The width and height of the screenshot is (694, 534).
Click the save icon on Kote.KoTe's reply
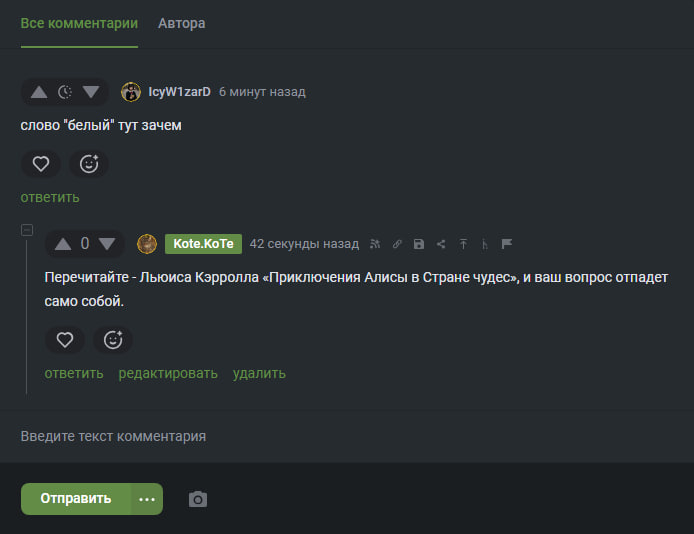[x=418, y=244]
